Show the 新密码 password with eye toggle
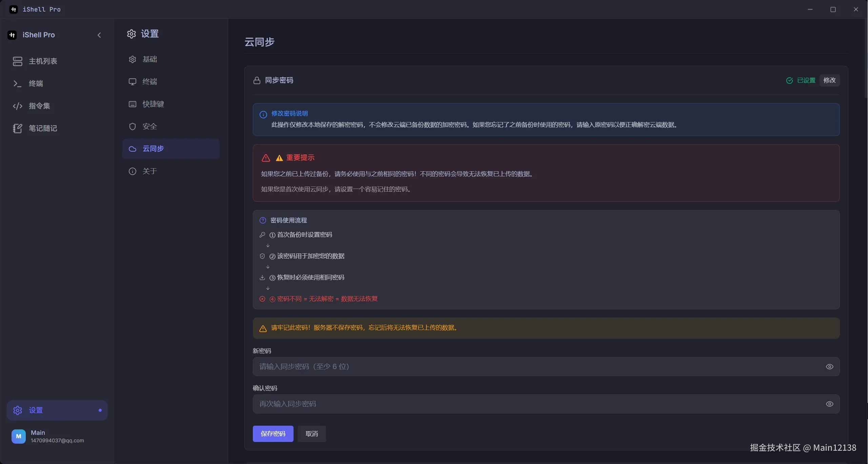Viewport: 868px width, 464px height. point(829,366)
